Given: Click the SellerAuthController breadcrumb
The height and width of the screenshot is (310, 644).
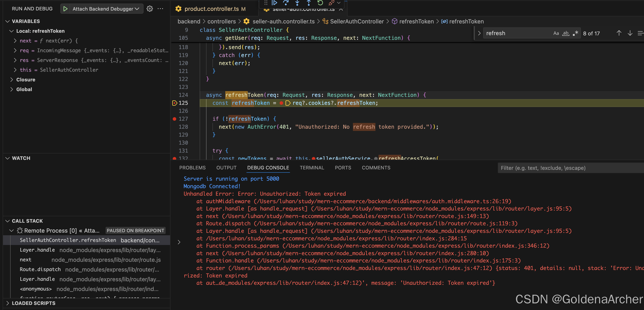Looking at the screenshot, I should 356,21.
